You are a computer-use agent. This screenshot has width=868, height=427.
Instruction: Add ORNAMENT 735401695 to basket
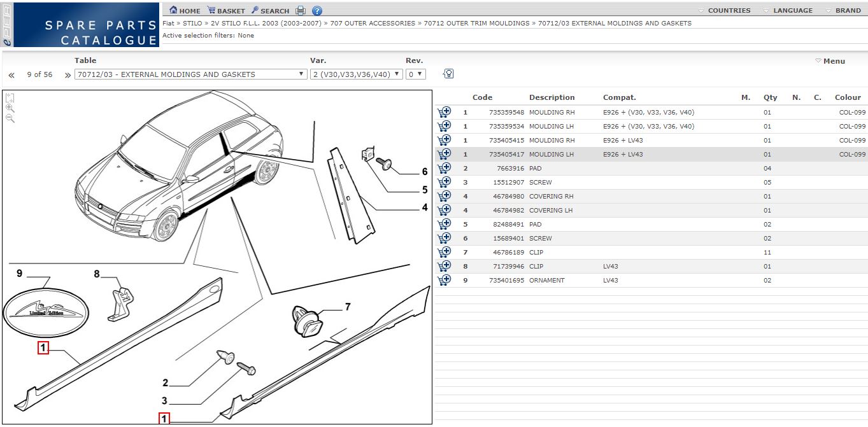444,280
